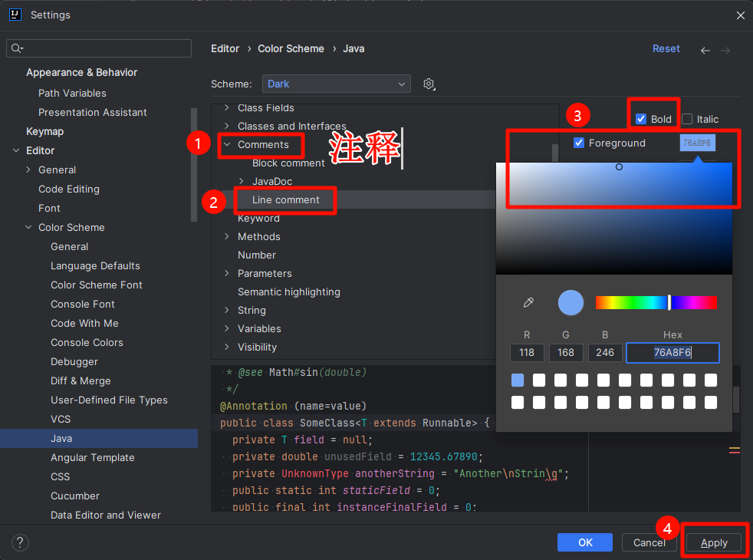This screenshot has height=560, width=753.
Task: Go back with the left arrow icon
Action: (705, 50)
